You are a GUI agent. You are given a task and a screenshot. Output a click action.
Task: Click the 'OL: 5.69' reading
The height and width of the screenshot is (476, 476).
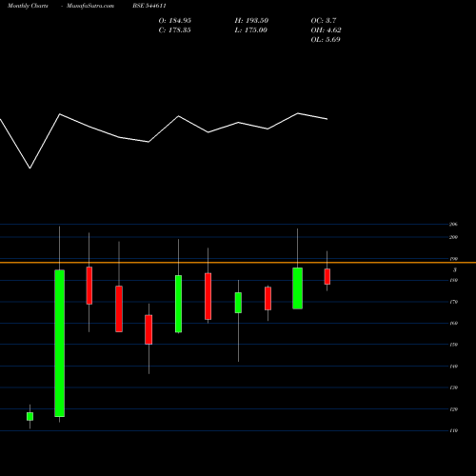pyautogui.click(x=326, y=40)
